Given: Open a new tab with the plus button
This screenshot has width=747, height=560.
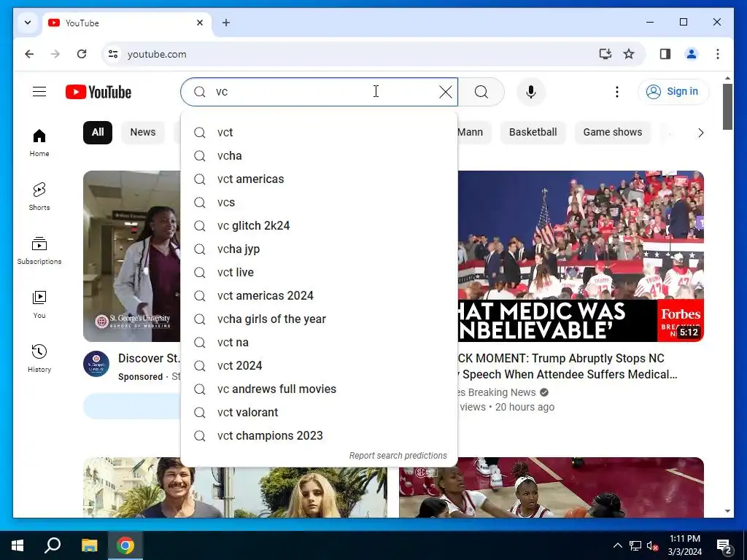Looking at the screenshot, I should pyautogui.click(x=226, y=23).
